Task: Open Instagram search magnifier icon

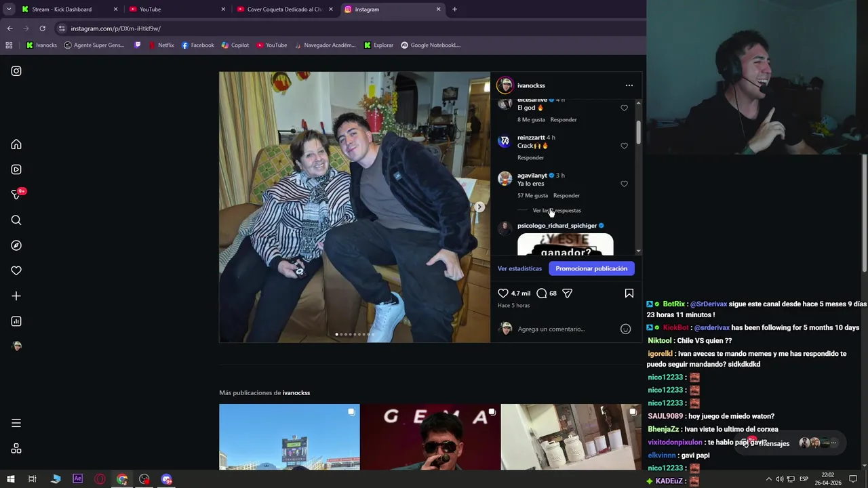Action: [x=16, y=220]
